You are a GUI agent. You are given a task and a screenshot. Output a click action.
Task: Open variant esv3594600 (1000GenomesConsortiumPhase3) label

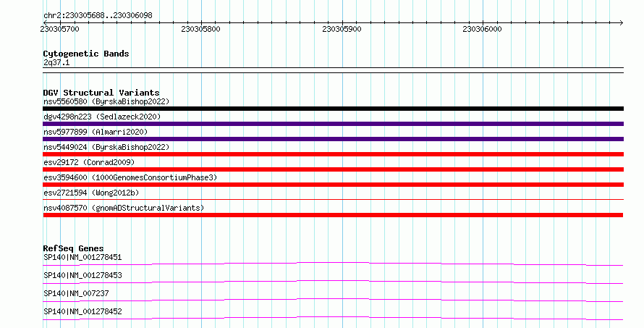[x=130, y=177]
